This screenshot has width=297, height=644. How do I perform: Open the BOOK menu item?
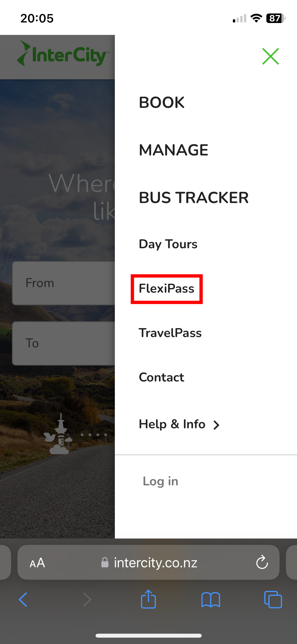click(162, 103)
